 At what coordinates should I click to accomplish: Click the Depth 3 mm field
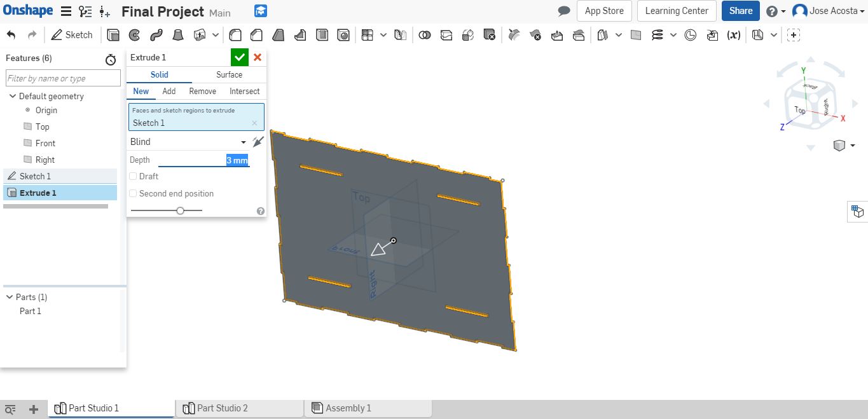tap(203, 160)
